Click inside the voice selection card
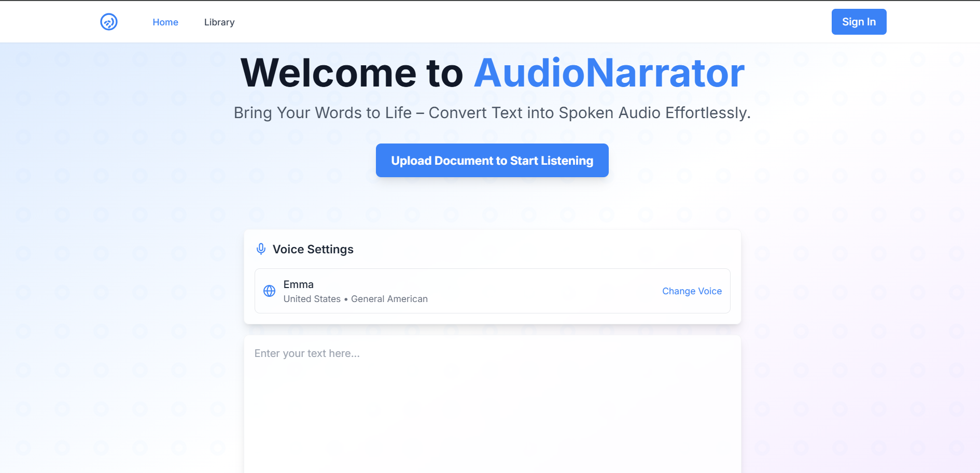 (492, 291)
